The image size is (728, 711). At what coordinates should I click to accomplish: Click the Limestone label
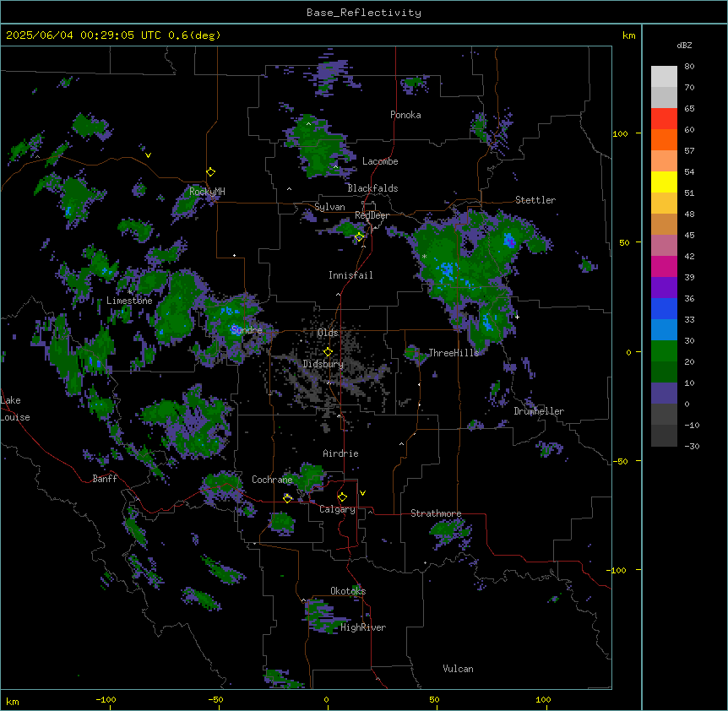point(129,301)
